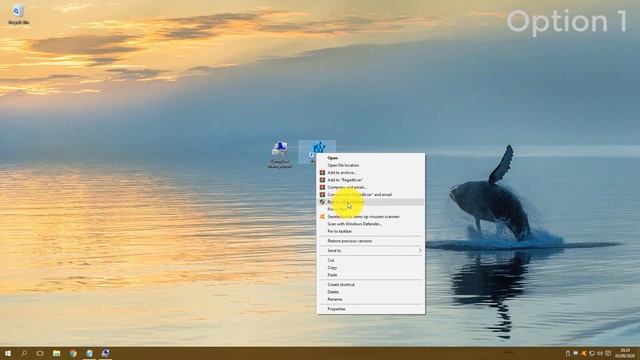The height and width of the screenshot is (360, 640).
Task: Choose 'Add to archive...' in the context menu
Action: click(x=371, y=173)
